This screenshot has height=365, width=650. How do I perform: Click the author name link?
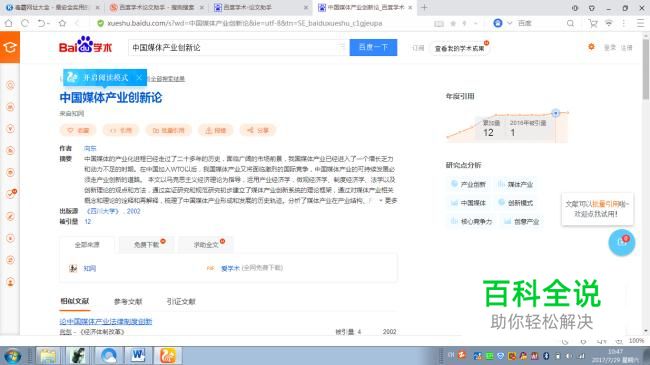[x=90, y=148]
